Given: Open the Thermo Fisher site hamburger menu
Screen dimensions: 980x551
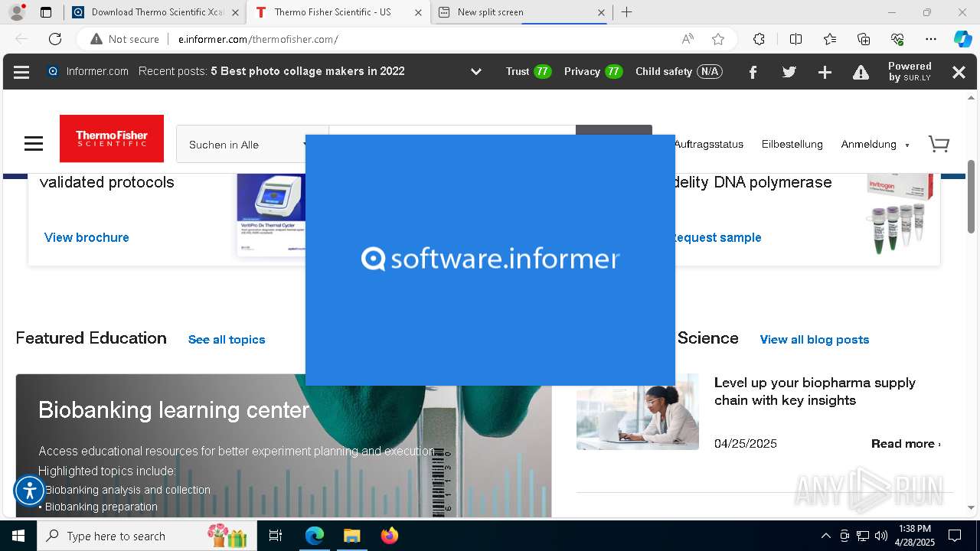Looking at the screenshot, I should point(34,144).
